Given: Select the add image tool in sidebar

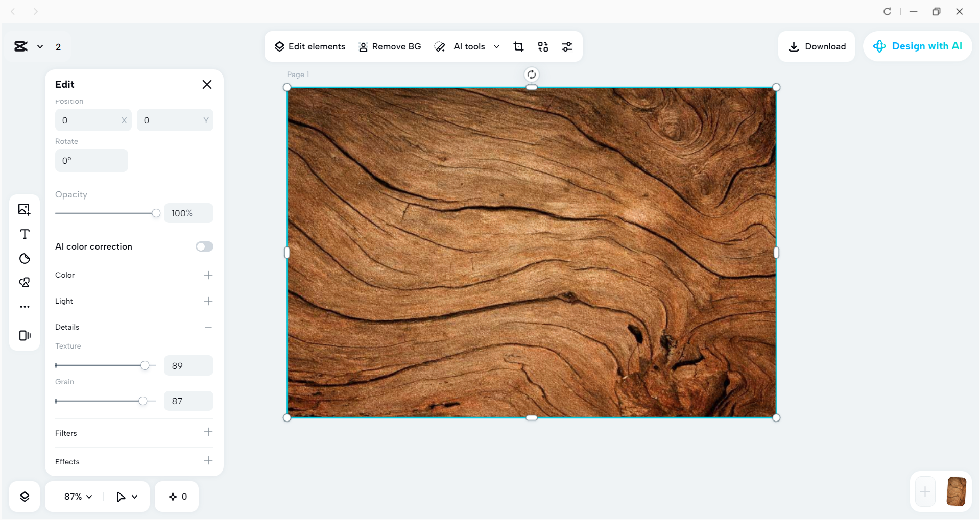Looking at the screenshot, I should [25, 209].
